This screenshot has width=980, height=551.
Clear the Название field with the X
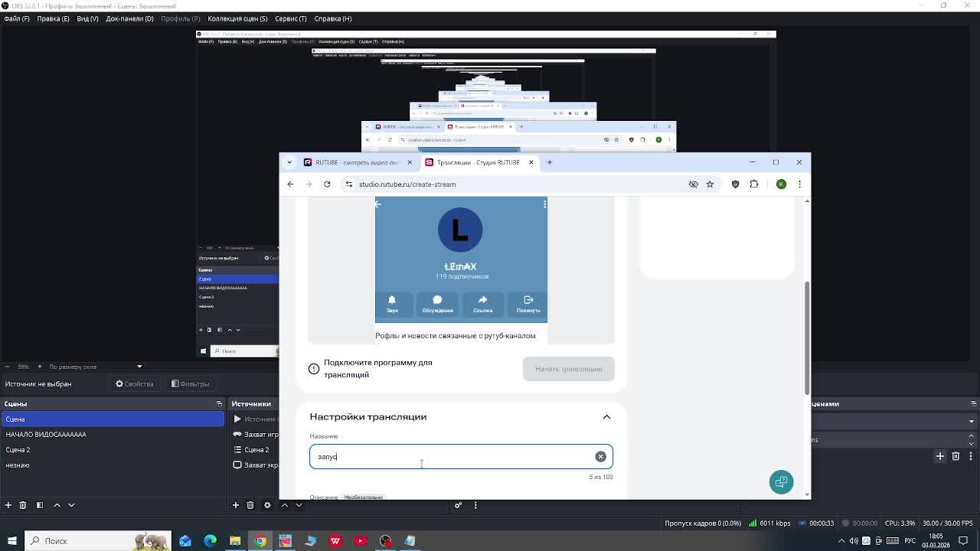[x=600, y=457]
